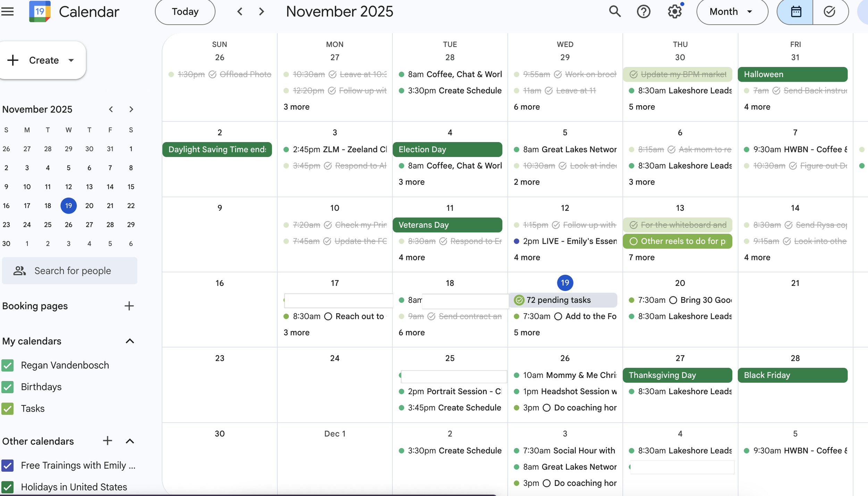Click the Search for people field
868x496 pixels.
pos(73,271)
